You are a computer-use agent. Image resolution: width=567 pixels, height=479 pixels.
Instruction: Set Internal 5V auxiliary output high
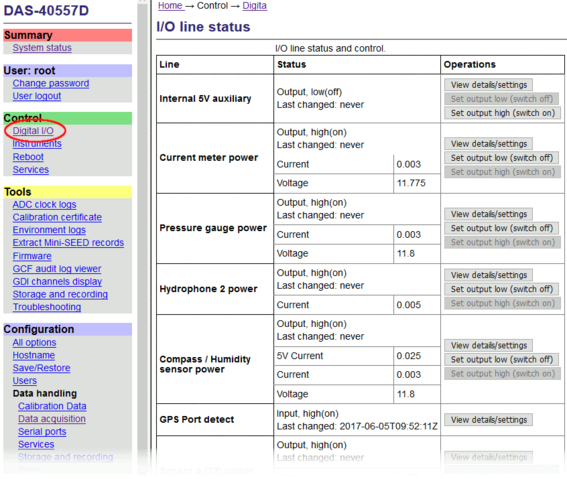click(502, 113)
